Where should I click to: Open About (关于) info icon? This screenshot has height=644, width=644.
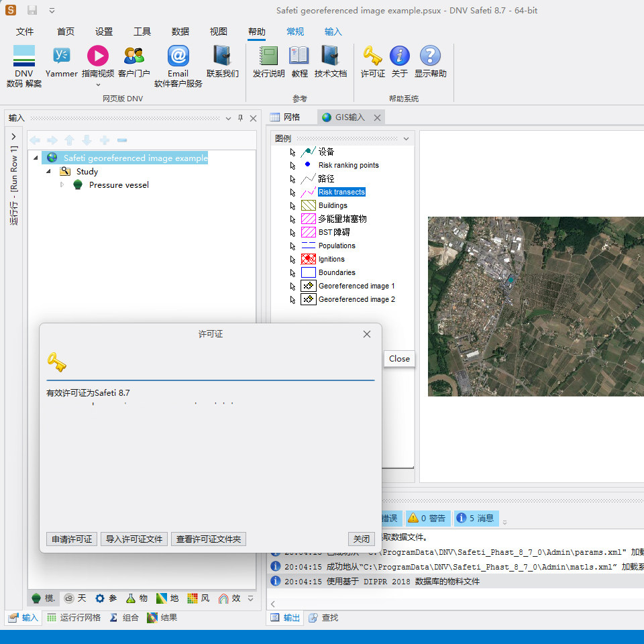pyautogui.click(x=400, y=56)
